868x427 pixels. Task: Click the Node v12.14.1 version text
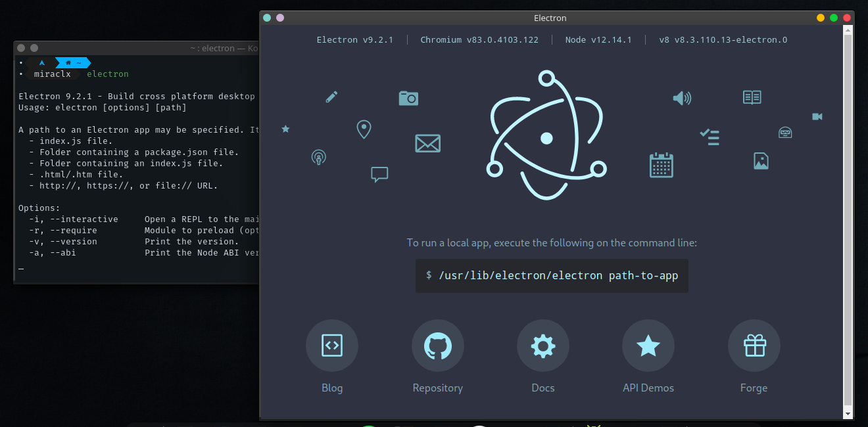(x=598, y=39)
